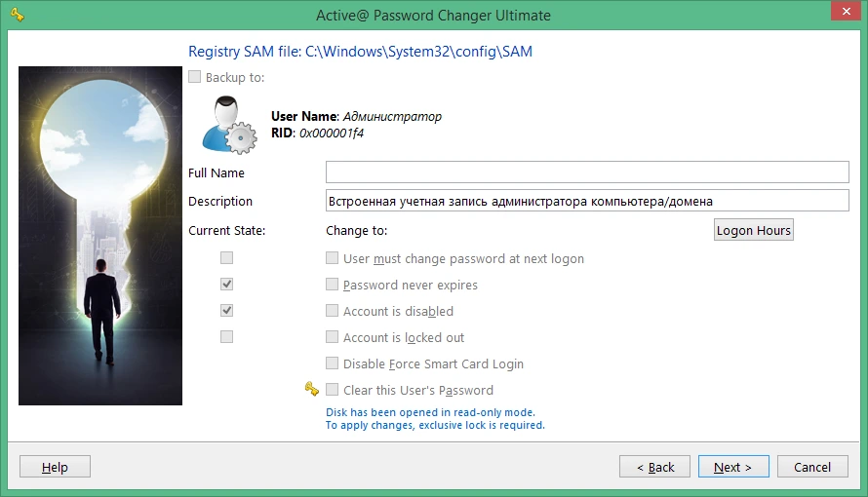Check Disable Force Smart Card Login

pos(332,363)
